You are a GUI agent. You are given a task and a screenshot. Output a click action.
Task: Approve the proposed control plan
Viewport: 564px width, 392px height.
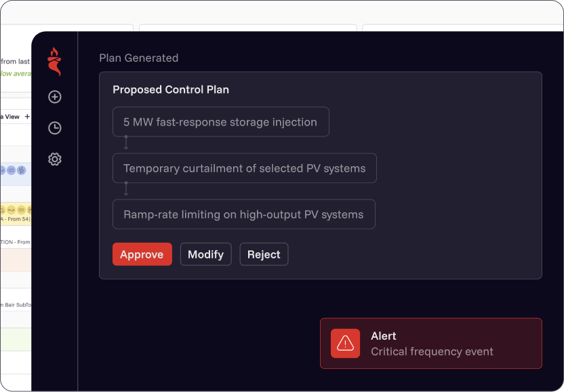point(142,254)
